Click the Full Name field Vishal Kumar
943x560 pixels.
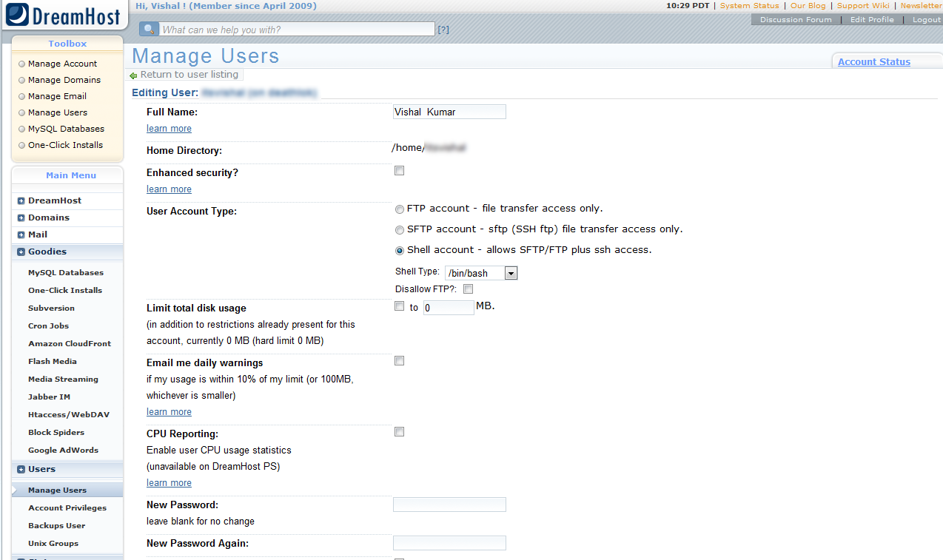[449, 112]
